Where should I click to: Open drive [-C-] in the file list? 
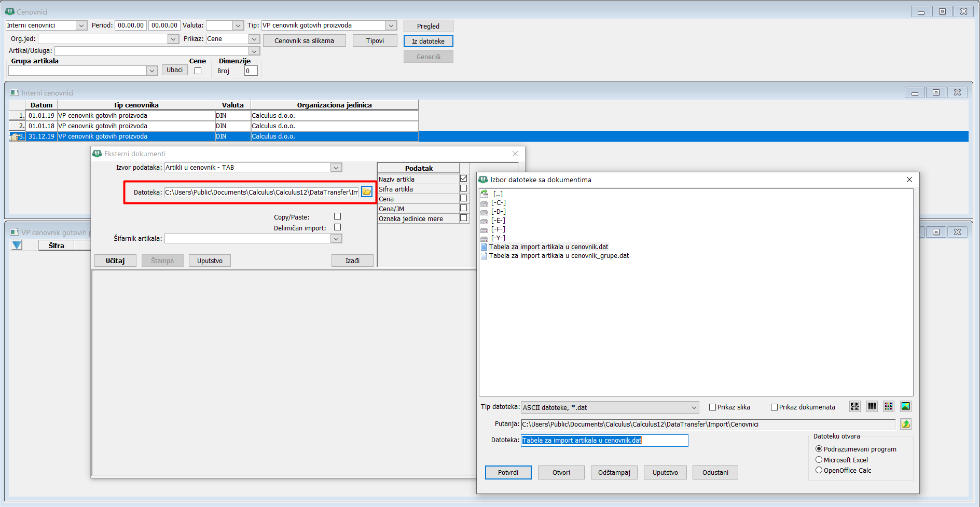click(x=498, y=203)
